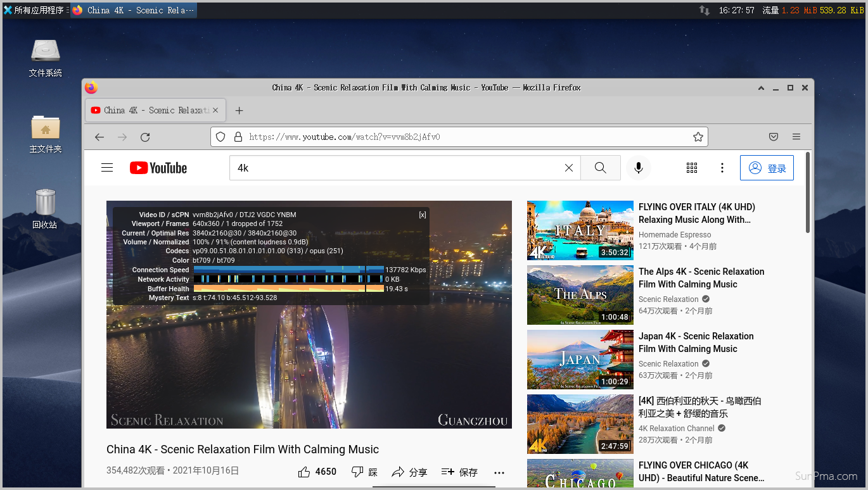
Task: Save the page to Pocket
Action: coord(774,137)
